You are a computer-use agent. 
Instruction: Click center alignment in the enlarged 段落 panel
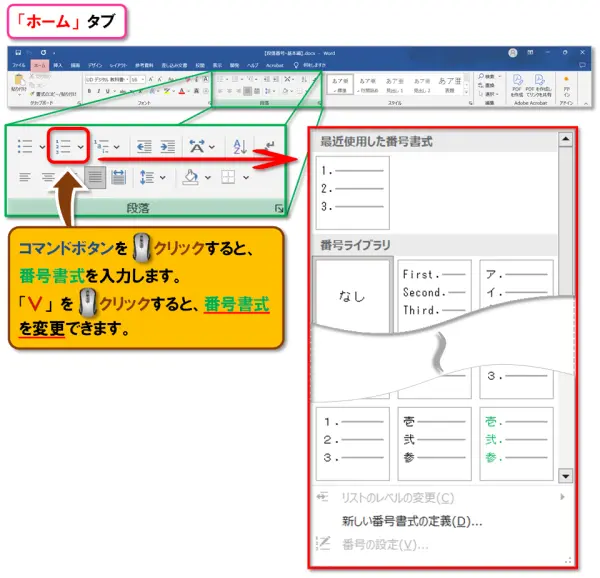click(48, 177)
